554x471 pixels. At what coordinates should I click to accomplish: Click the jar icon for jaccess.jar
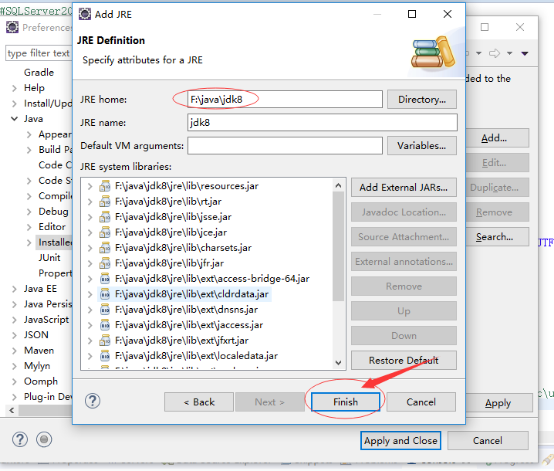pos(105,325)
